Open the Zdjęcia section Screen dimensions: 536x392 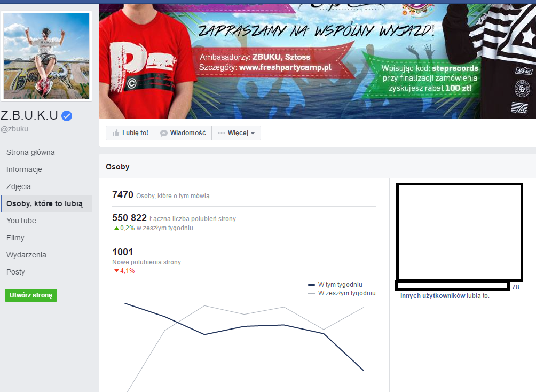(x=19, y=186)
